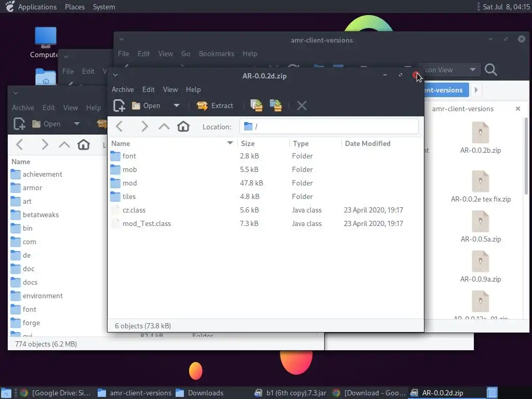This screenshot has height=399, width=532.
Task: Open the Archive menu of AR-0.0.2d.zip
Action: pos(123,89)
